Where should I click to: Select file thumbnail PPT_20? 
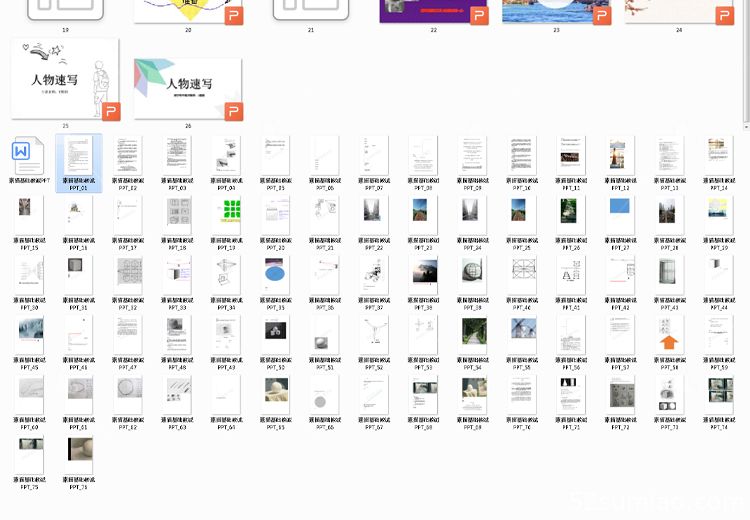point(276,215)
